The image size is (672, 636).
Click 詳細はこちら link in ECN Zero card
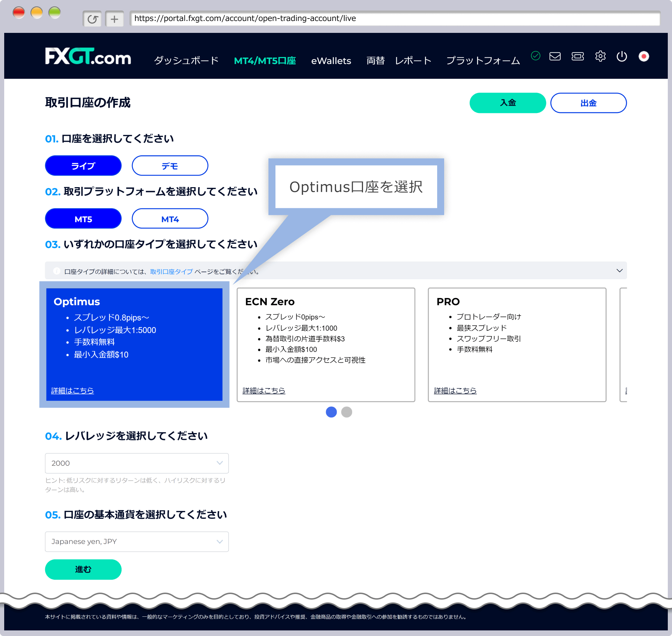[264, 390]
